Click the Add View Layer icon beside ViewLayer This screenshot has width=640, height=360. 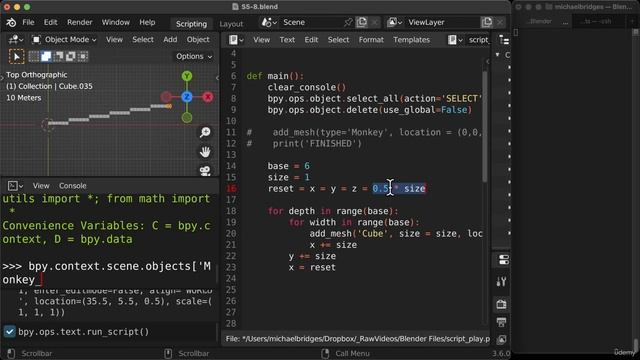(x=487, y=22)
